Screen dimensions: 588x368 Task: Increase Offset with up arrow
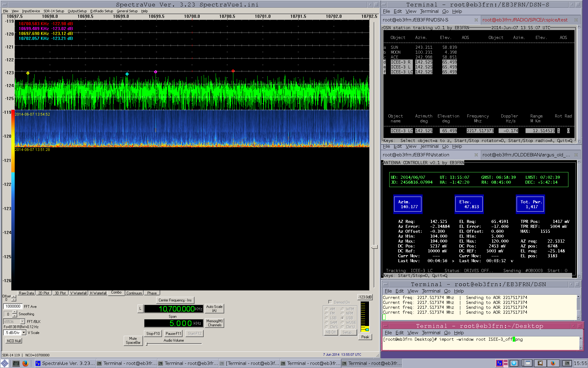(x=14, y=297)
